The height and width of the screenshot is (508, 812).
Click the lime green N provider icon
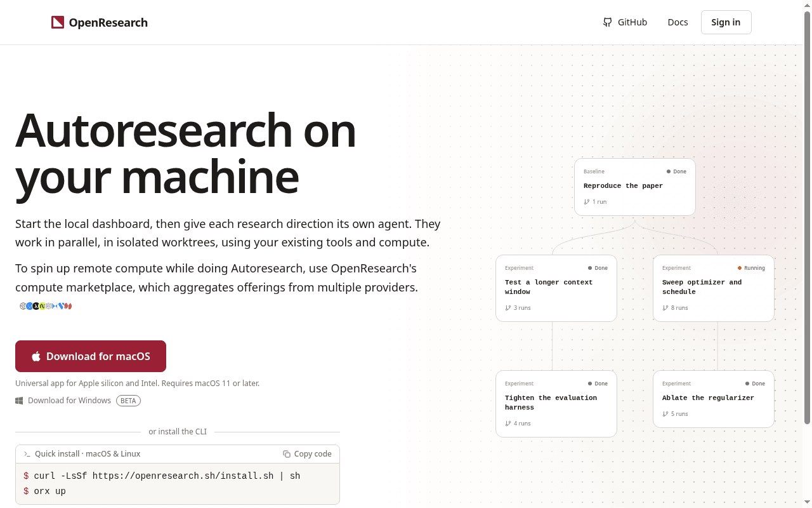coord(42,306)
